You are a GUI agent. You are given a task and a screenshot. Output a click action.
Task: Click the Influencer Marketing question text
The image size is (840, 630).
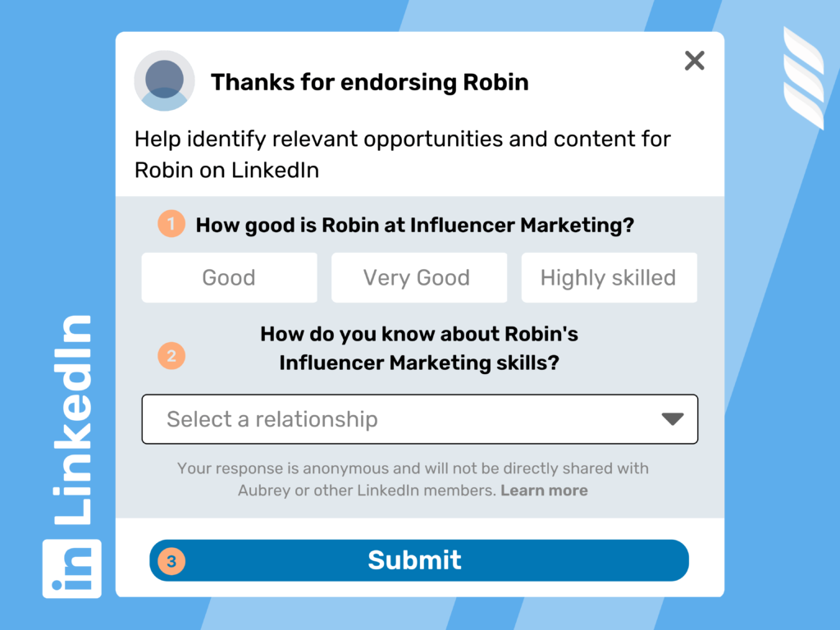tap(414, 225)
